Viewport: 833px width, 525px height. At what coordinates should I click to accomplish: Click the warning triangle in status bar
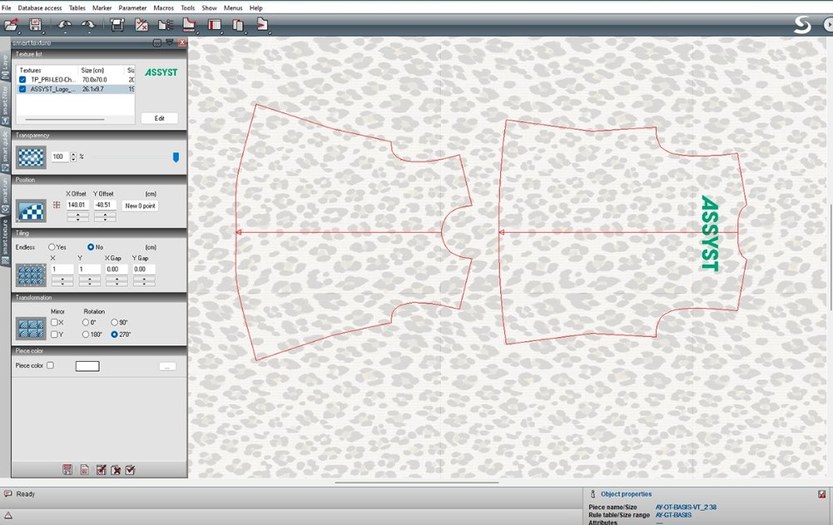point(8,515)
